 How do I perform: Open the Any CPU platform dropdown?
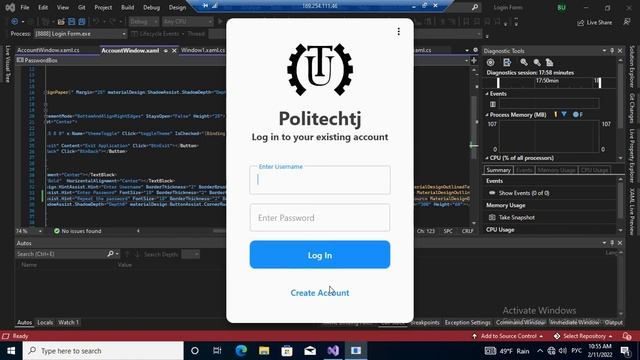(187, 21)
